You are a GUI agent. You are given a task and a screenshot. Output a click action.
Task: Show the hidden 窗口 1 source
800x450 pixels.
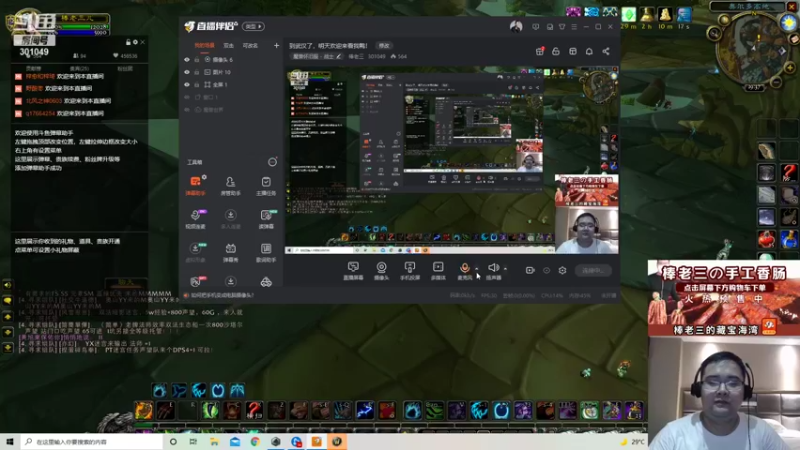(187, 97)
